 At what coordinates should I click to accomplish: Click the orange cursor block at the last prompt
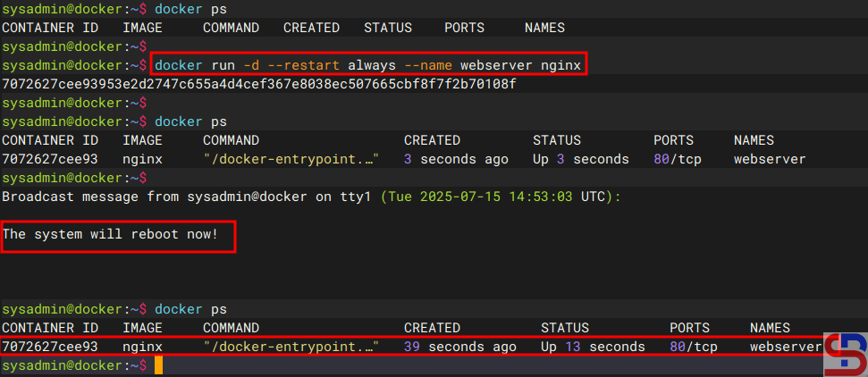point(158,365)
